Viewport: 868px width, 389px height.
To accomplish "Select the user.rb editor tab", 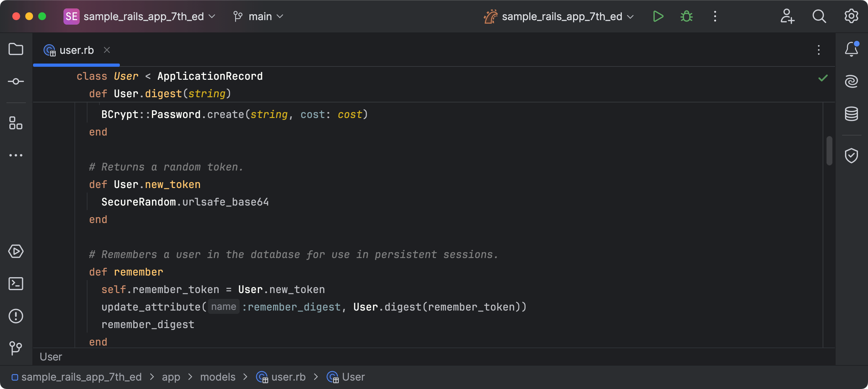I will point(76,50).
